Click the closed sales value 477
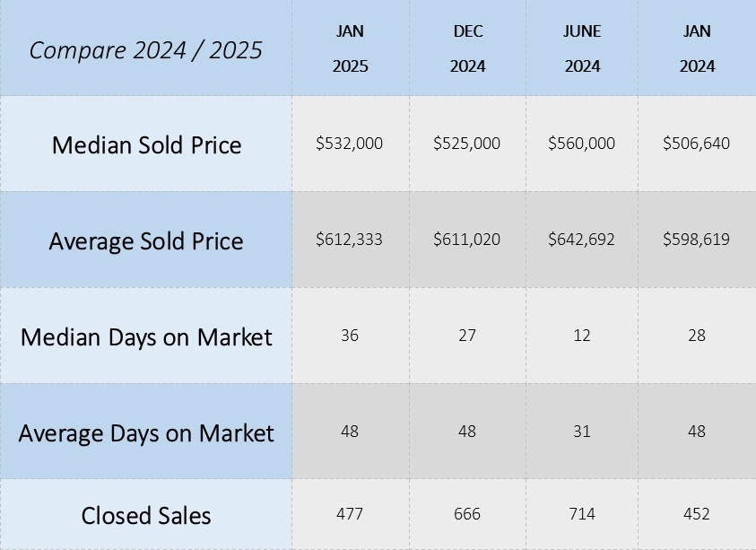 [x=350, y=514]
